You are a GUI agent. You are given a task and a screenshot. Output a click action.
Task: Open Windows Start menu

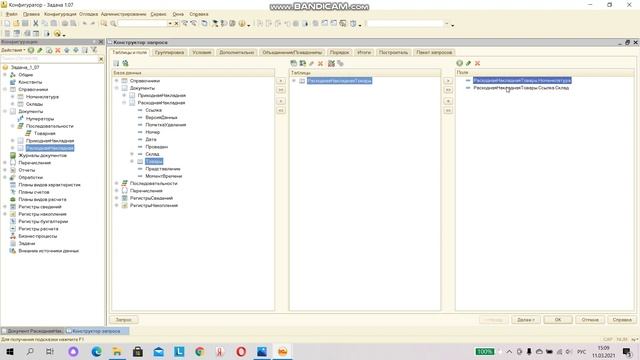10,351
